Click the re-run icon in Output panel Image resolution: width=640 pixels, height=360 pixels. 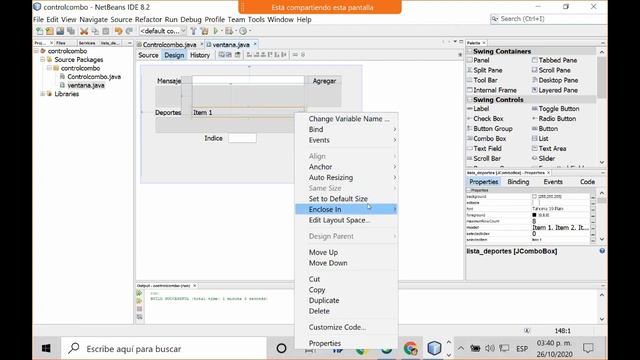[140, 293]
